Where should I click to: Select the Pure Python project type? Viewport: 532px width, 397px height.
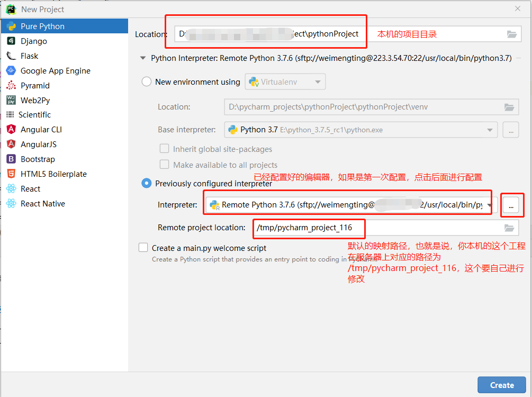pyautogui.click(x=65, y=26)
